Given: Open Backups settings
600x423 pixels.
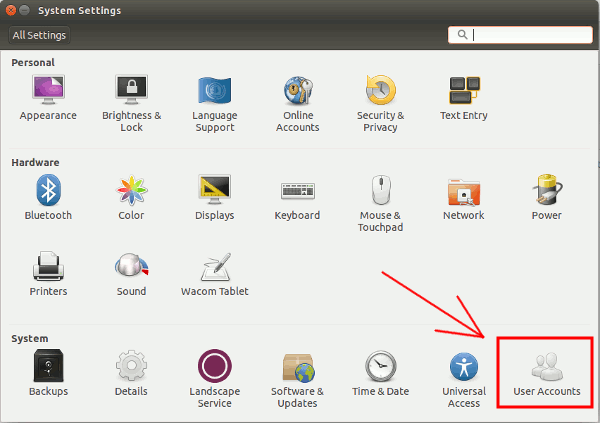Looking at the screenshot, I should tap(48, 372).
